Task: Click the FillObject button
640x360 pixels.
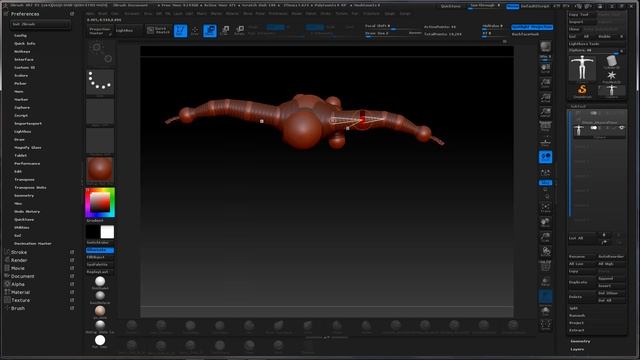Action: 100,257
